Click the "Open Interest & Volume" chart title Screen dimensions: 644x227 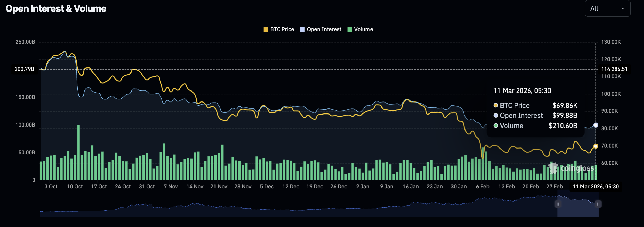(x=56, y=9)
